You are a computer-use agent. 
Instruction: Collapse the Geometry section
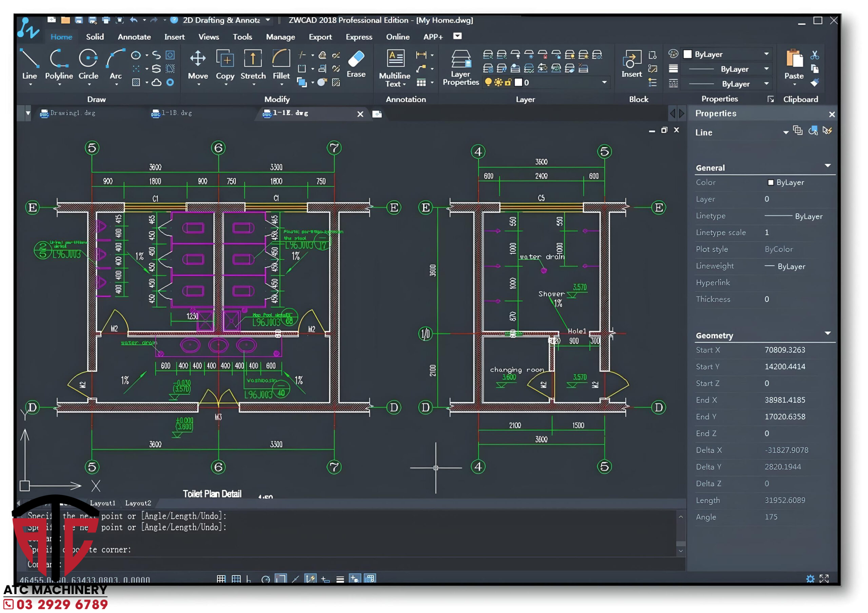click(x=828, y=333)
